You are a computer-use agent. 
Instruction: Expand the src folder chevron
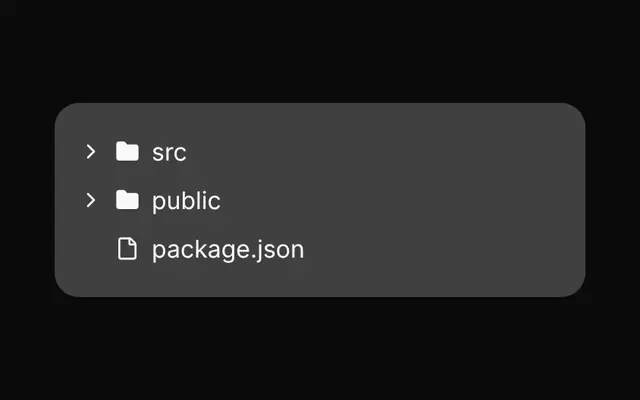(x=91, y=151)
